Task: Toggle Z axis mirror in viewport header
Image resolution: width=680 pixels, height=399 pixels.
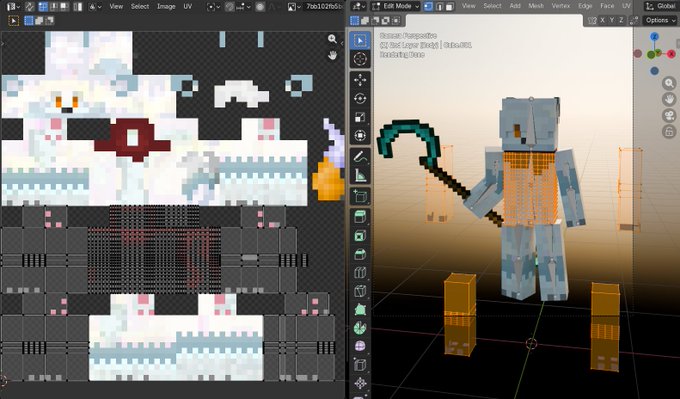Action: pos(621,20)
